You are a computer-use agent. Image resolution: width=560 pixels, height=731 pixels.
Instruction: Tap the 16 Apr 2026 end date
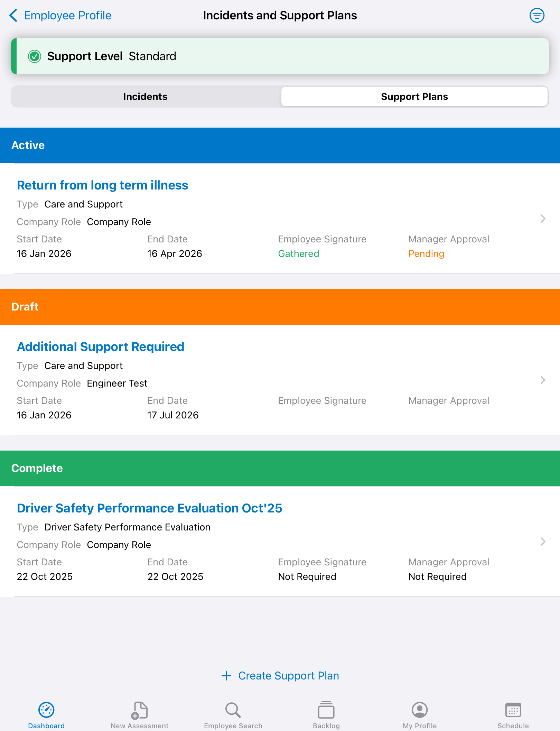pyautogui.click(x=175, y=254)
